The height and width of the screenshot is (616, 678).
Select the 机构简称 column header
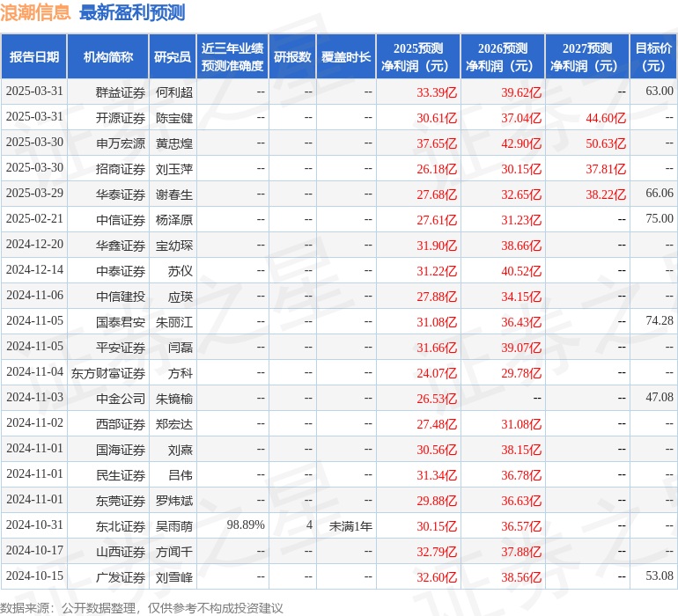click(108, 56)
